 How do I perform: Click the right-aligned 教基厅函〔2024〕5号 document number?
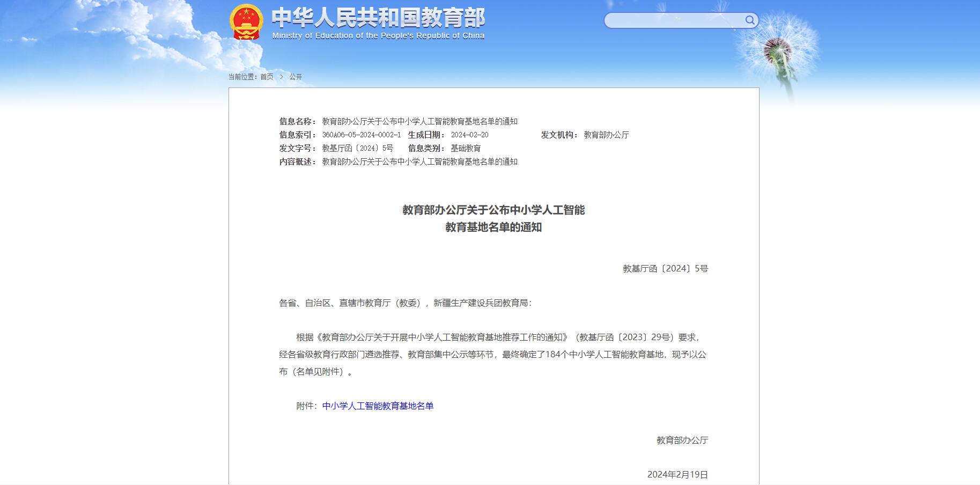[x=665, y=269]
